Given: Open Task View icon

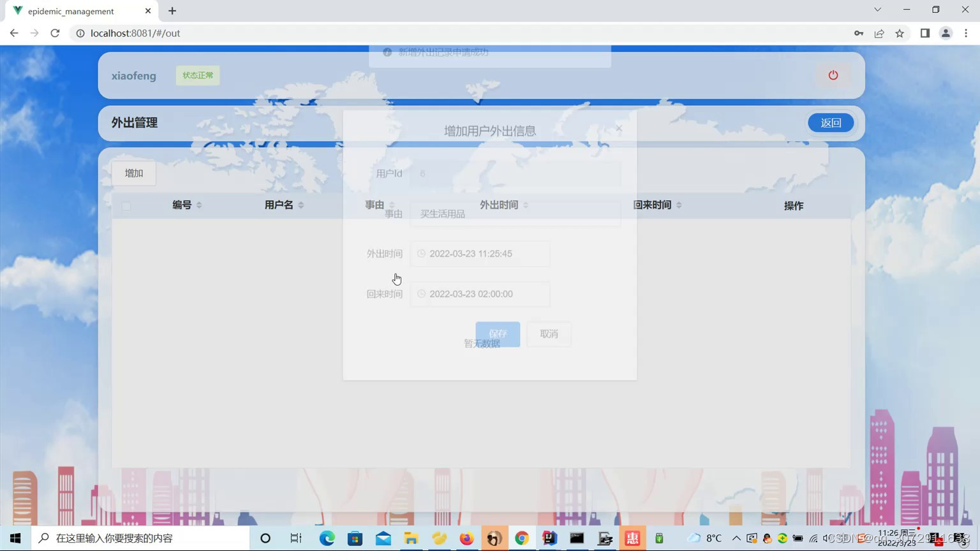Looking at the screenshot, I should (x=296, y=538).
